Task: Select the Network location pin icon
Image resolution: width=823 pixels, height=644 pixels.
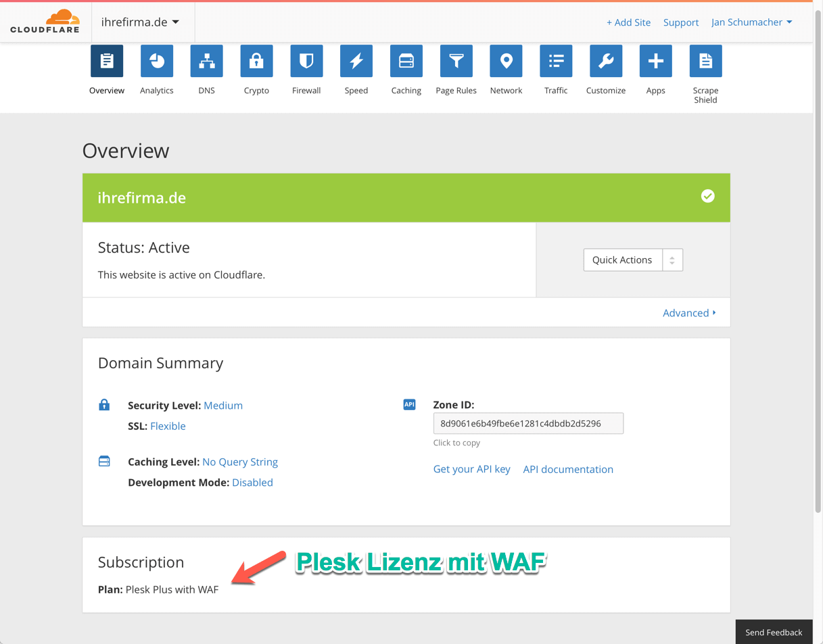Action: coord(506,61)
